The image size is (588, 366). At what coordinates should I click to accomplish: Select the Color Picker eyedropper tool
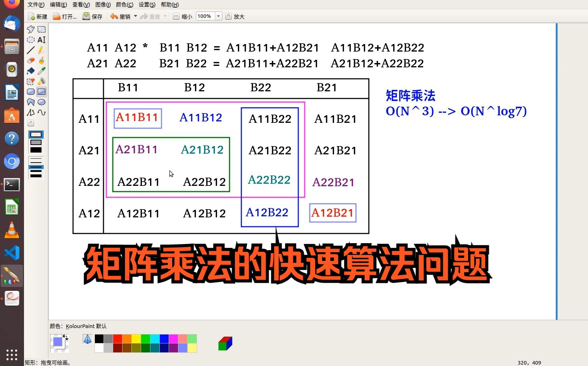42,71
